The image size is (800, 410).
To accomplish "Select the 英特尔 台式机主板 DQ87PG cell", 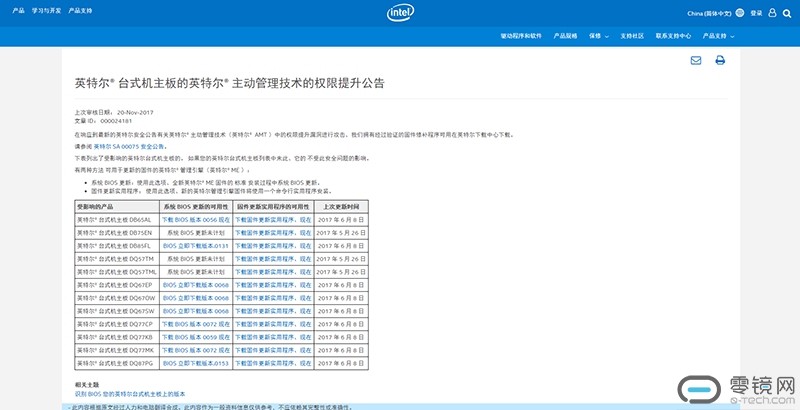I will click(115, 363).
